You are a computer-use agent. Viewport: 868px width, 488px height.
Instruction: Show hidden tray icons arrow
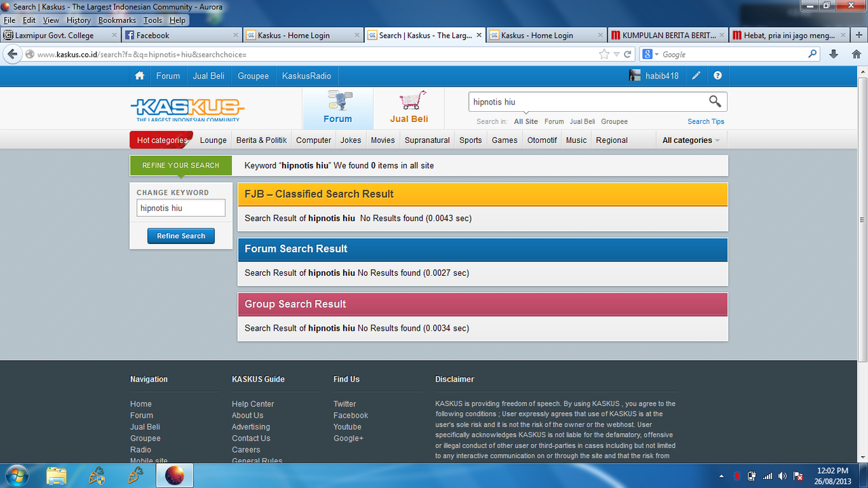tap(721, 476)
